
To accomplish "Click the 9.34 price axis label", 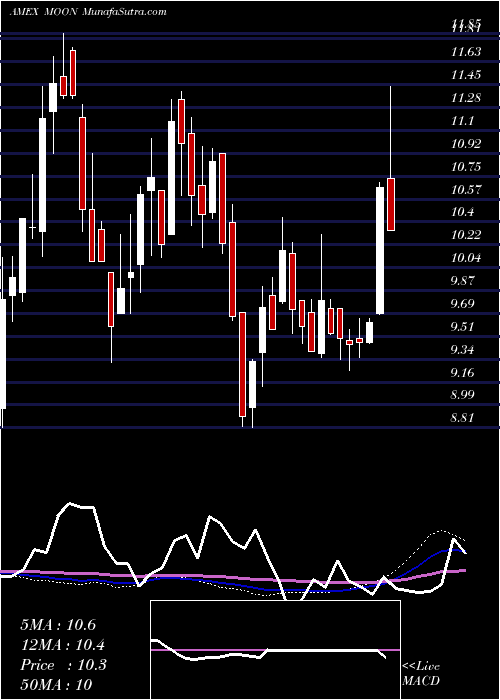I will [464, 350].
